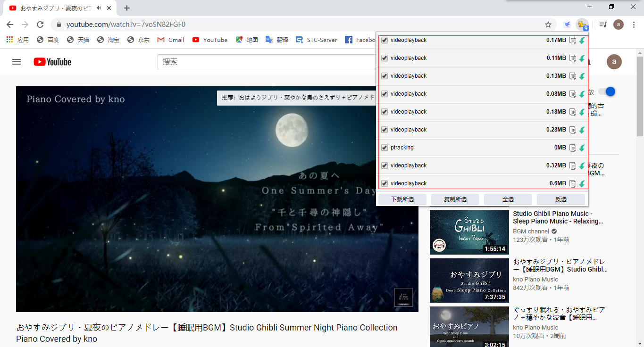Viewport: 644px width, 347px height.
Task: Open the STC-Server bookmark
Action: [317, 40]
